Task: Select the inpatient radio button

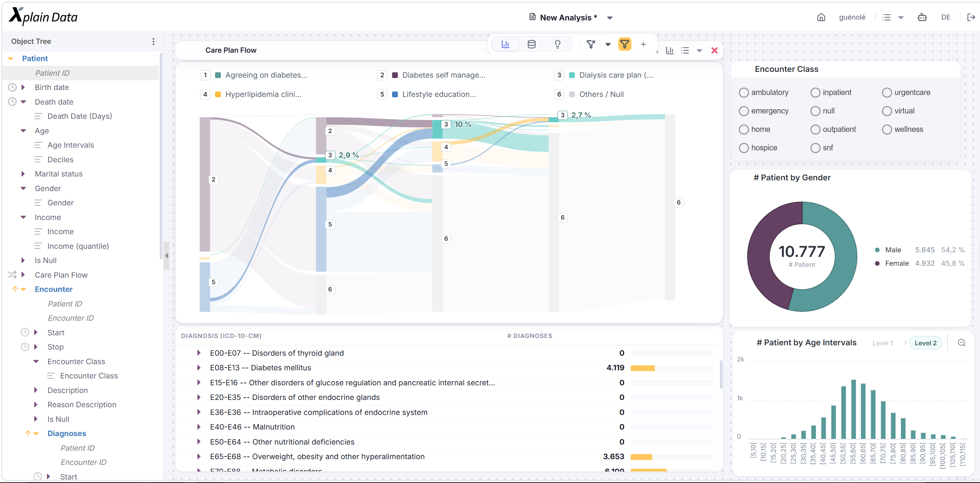Action: pos(815,93)
